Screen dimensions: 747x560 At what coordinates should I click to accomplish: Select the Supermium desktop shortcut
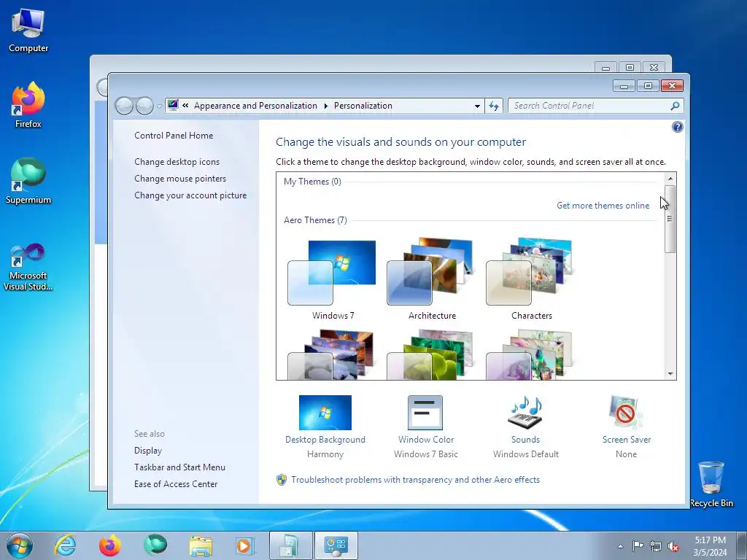point(28,181)
